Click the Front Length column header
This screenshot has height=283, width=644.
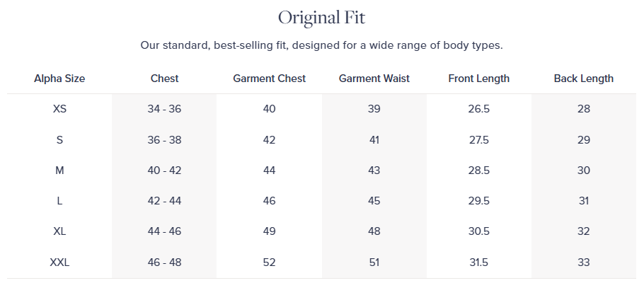tap(478, 79)
